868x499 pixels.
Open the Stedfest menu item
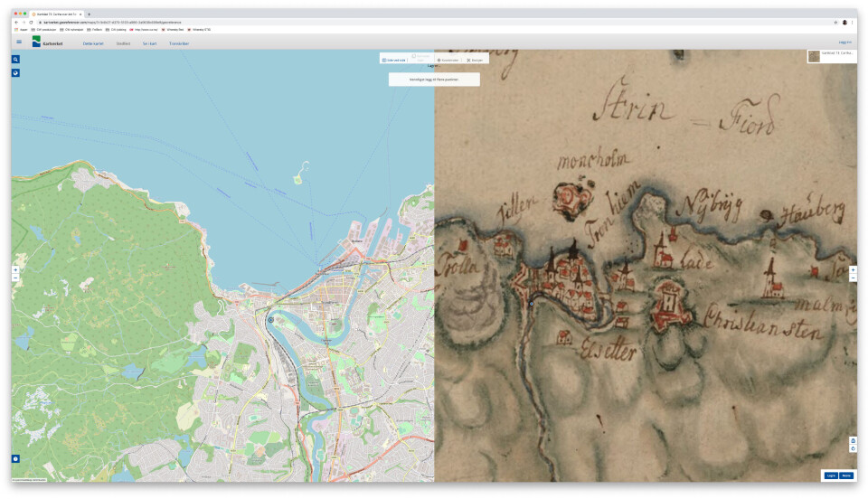123,43
